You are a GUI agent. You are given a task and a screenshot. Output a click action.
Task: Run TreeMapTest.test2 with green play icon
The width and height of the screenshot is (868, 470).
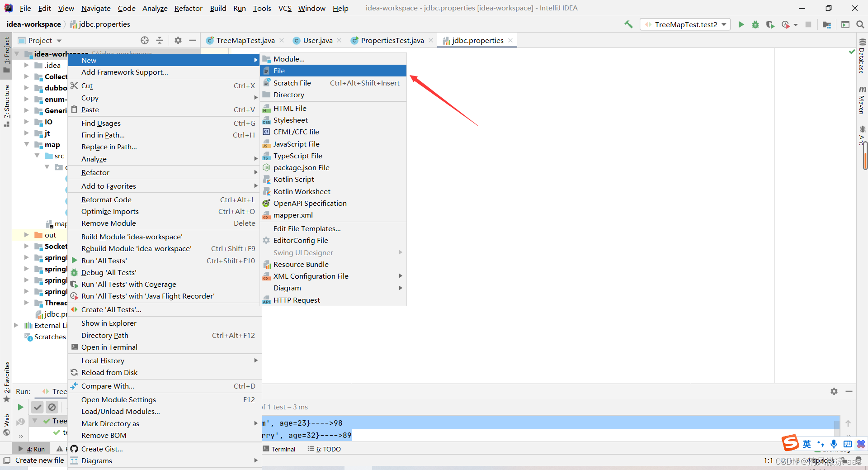click(x=741, y=24)
